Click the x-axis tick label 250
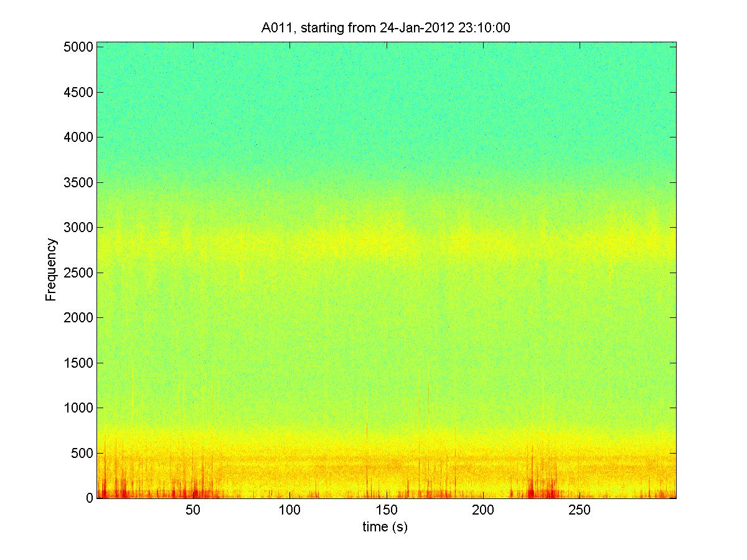 click(x=580, y=510)
